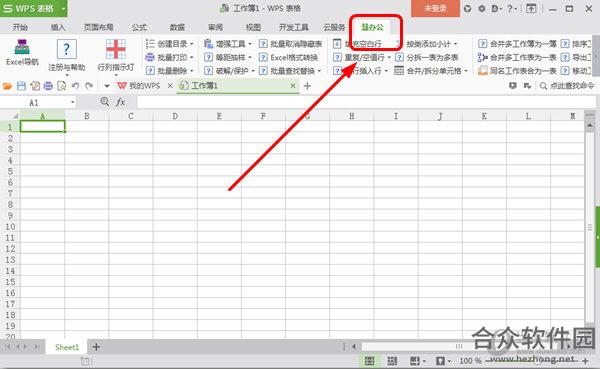The width and height of the screenshot is (600, 369).
Task: Click the fx insert function icon
Action: [x=121, y=102]
